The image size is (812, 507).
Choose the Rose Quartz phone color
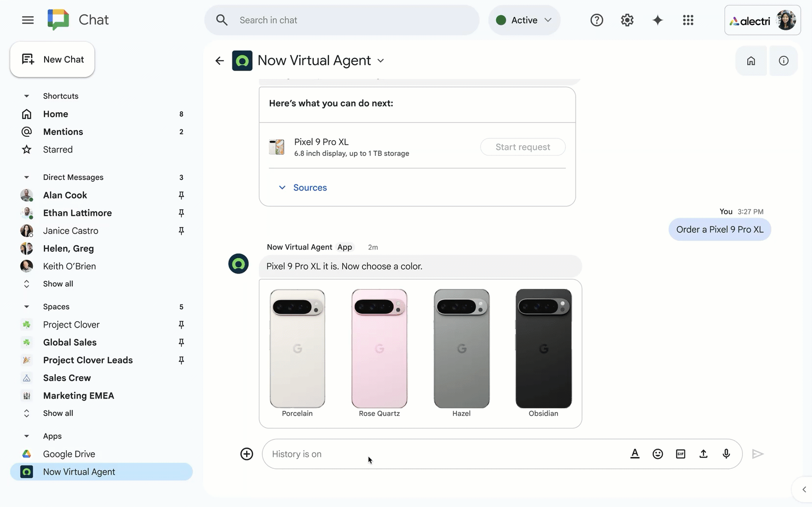tap(379, 349)
